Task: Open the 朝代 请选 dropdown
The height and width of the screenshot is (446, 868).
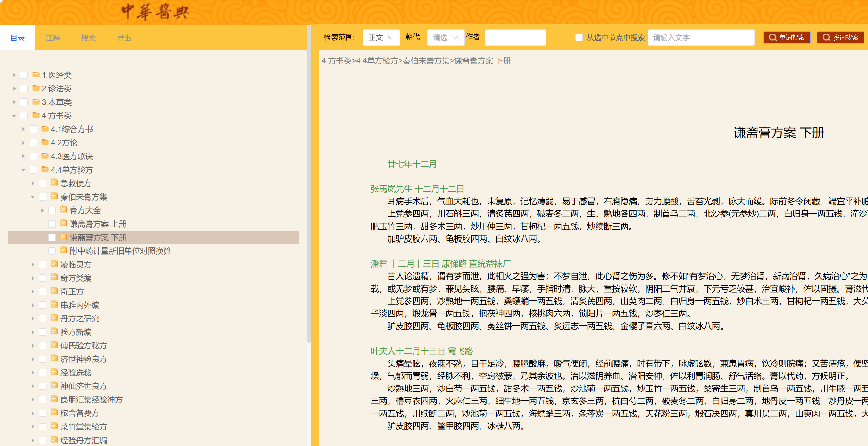Action: [x=445, y=37]
